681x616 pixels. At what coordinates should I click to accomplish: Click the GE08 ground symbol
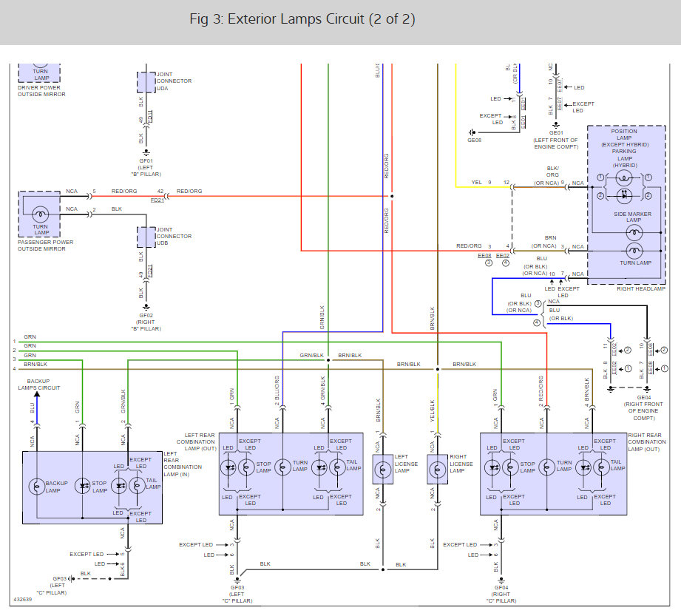pyautogui.click(x=472, y=132)
